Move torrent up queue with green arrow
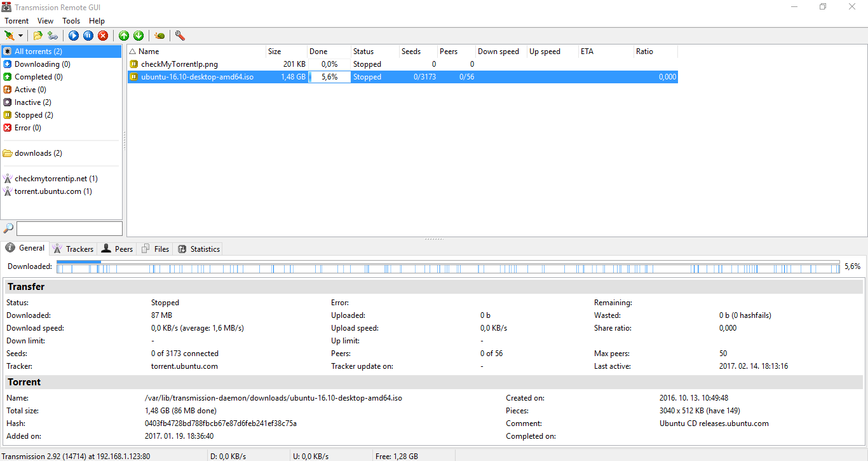Screen dimensions: 868x461 [124, 36]
